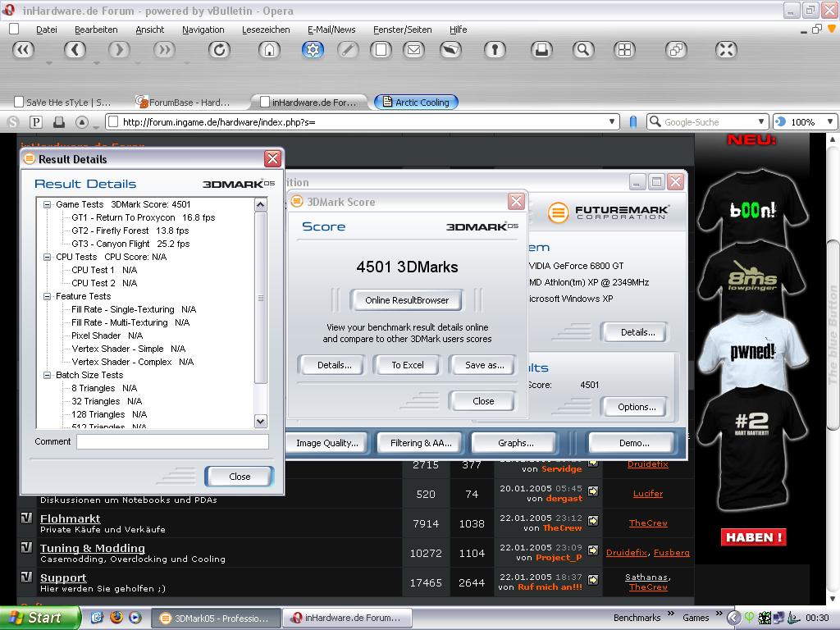
Task: Collapse the Game Tests tree node
Action: click(47, 204)
